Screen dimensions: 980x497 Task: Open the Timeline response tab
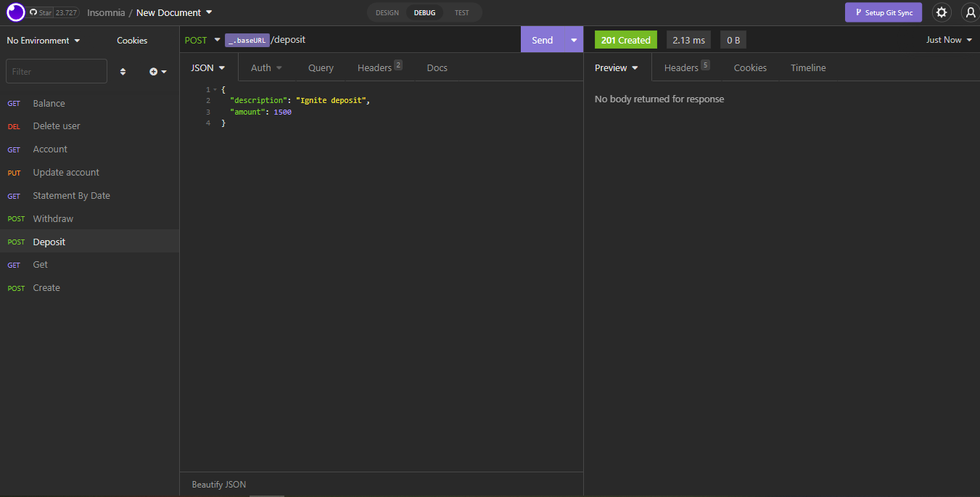click(x=808, y=67)
